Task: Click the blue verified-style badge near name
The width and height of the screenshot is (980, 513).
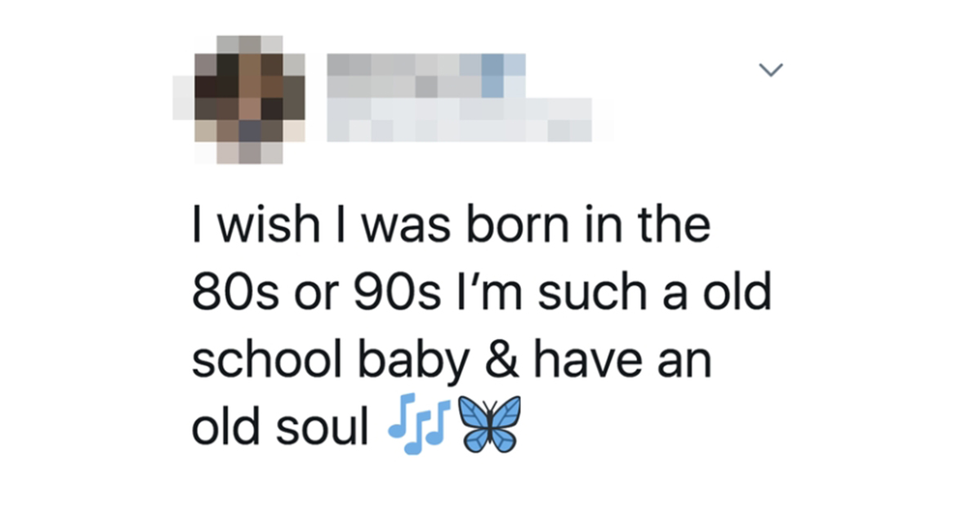Action: [x=492, y=76]
